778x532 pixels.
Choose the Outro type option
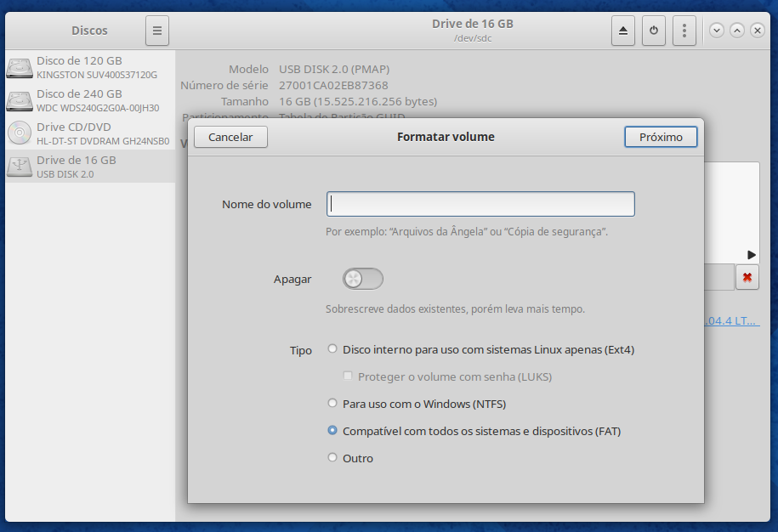pos(332,458)
